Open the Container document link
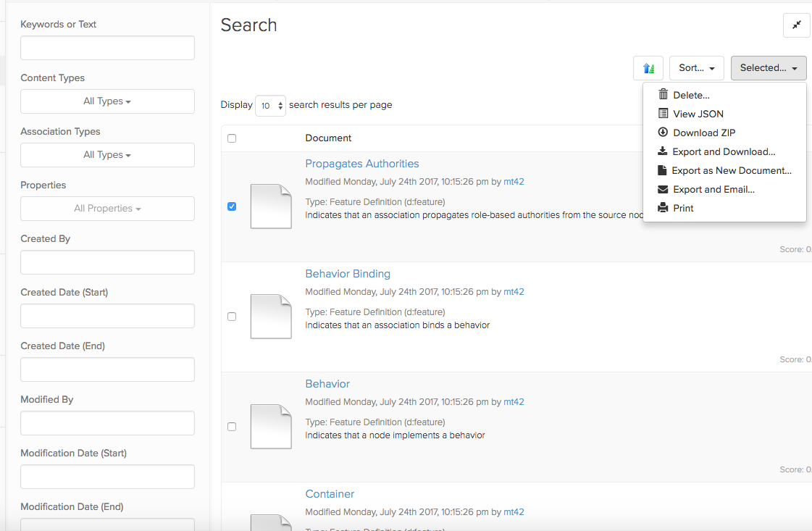 coord(330,494)
